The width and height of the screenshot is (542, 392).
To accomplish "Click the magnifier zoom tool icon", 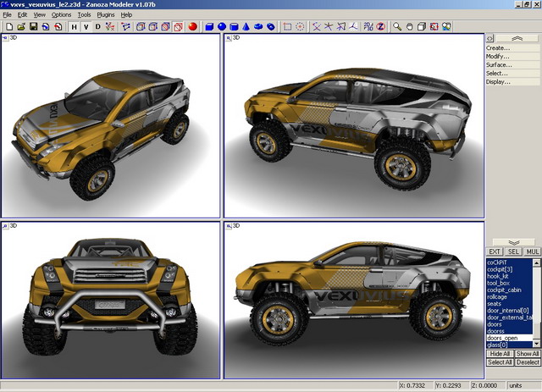I will 396,27.
